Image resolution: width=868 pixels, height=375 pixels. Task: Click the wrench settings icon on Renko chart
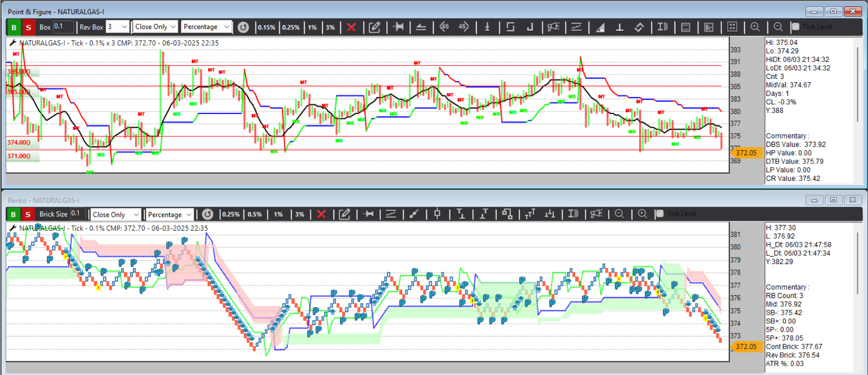tap(13, 228)
